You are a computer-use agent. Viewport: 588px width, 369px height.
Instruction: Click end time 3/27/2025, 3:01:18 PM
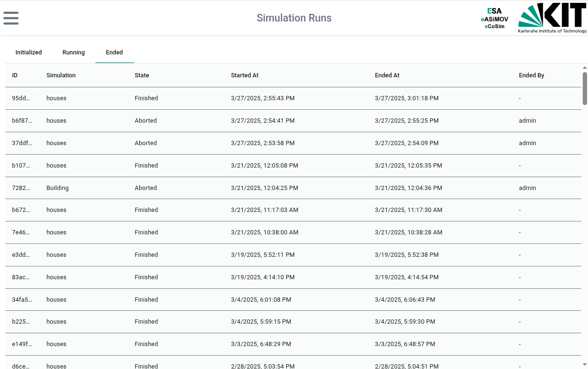pyautogui.click(x=407, y=98)
